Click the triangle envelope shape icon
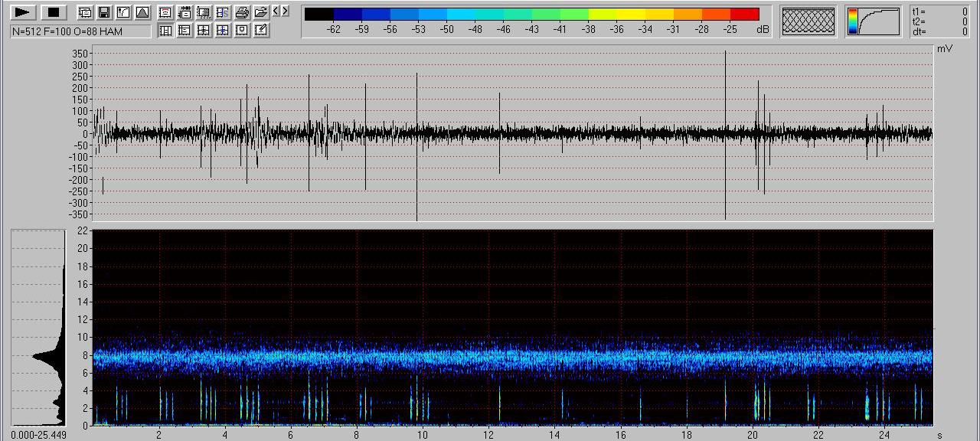Viewport: 980px width, 441px height. (142, 12)
